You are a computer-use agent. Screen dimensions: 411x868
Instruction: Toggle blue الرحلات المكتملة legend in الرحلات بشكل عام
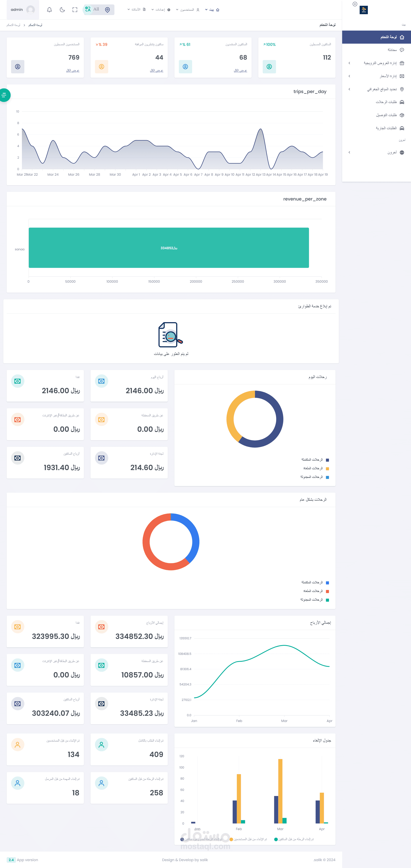(x=328, y=583)
